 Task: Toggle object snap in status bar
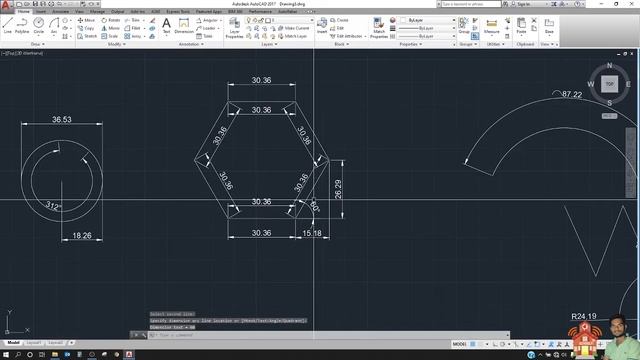[x=538, y=344]
